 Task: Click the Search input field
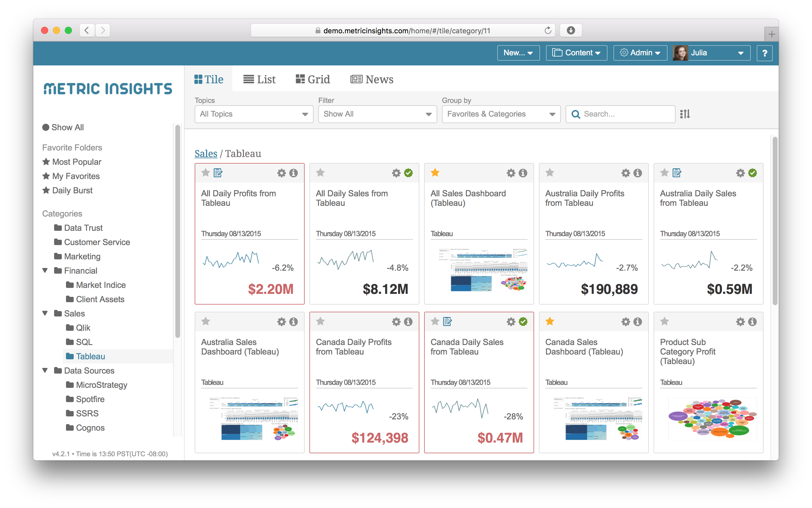(620, 114)
